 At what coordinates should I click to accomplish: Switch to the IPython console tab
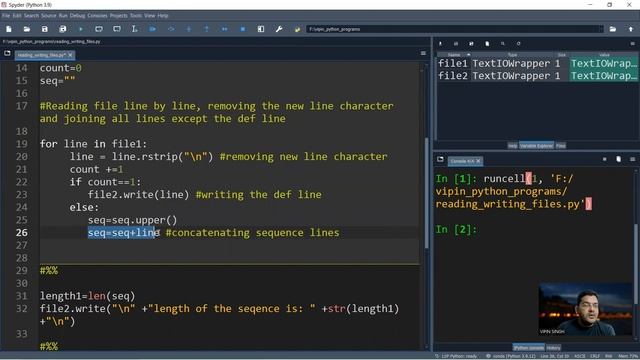[529, 348]
